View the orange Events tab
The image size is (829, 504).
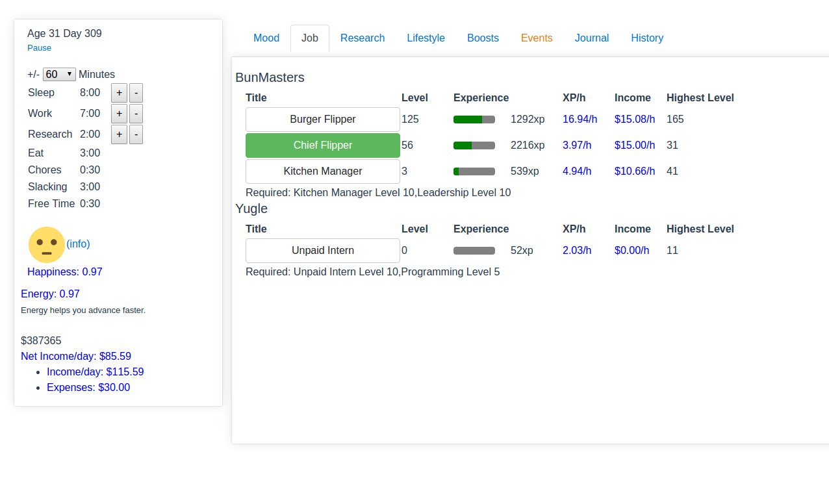537,38
